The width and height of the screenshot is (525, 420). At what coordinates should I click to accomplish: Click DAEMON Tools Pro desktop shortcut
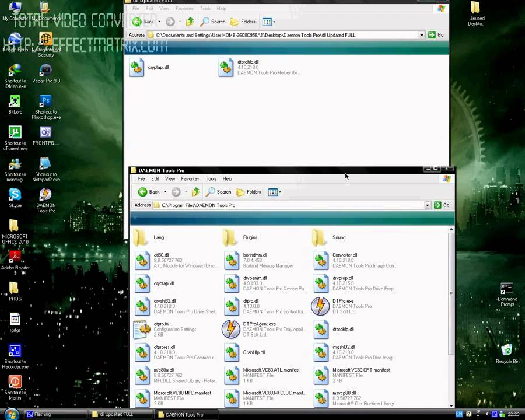[x=46, y=200]
